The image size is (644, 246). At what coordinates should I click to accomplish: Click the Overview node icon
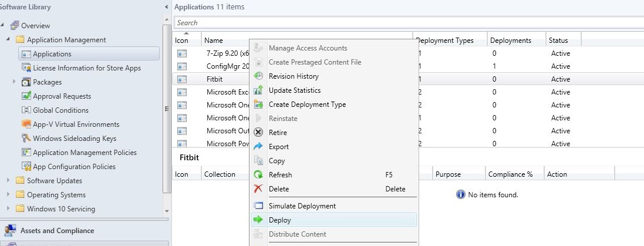tap(15, 25)
